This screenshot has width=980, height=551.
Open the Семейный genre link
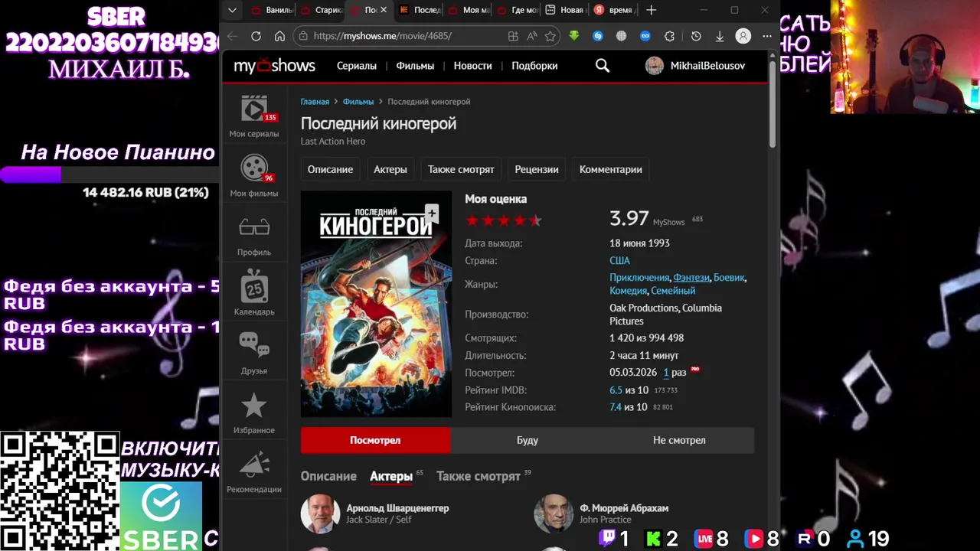pos(673,291)
